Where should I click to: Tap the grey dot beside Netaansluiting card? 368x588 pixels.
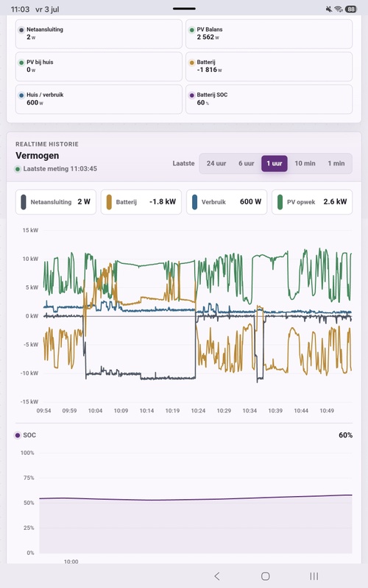(21, 29)
